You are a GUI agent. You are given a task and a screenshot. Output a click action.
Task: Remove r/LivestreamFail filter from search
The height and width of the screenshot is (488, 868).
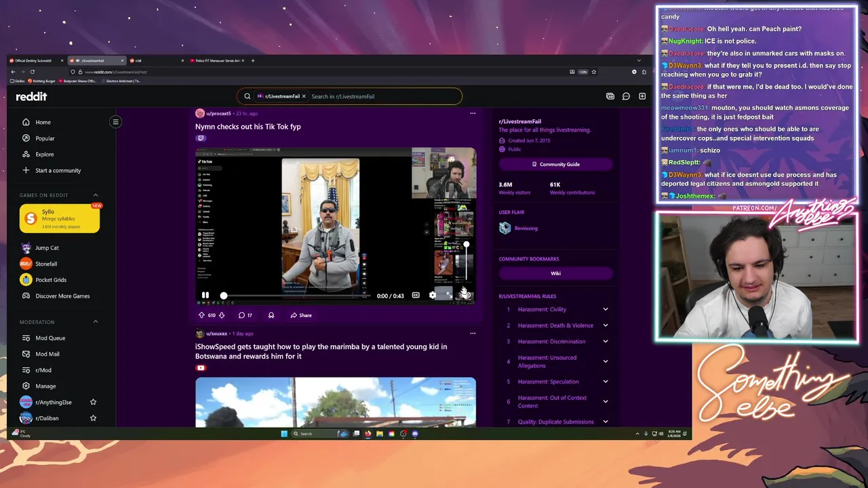(x=304, y=96)
